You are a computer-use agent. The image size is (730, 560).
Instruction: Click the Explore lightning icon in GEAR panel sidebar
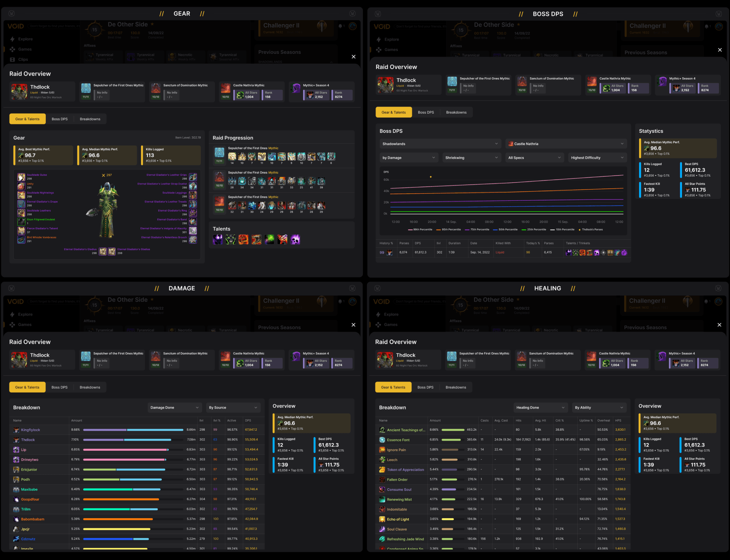click(x=12, y=39)
